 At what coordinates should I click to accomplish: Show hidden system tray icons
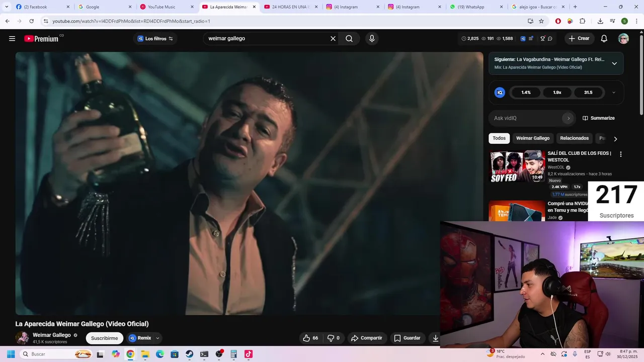coord(542,354)
